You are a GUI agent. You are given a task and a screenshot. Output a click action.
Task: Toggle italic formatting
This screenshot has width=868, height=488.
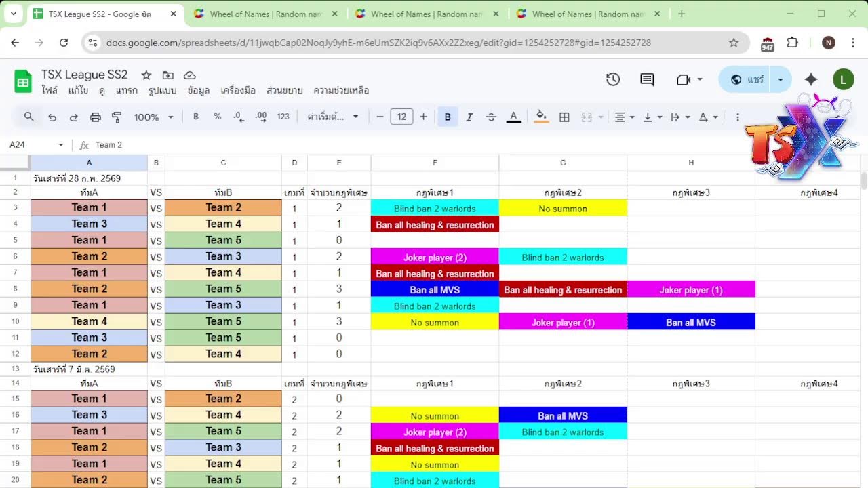[x=469, y=117]
